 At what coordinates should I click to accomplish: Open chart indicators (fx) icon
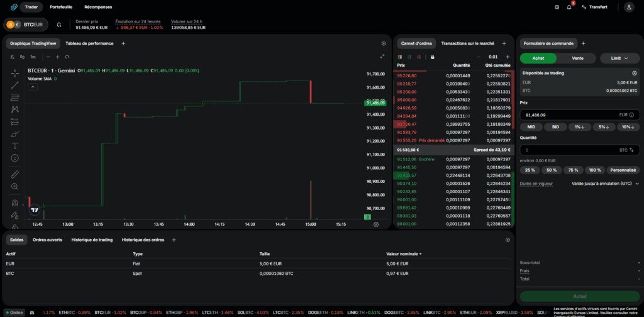coord(13,57)
